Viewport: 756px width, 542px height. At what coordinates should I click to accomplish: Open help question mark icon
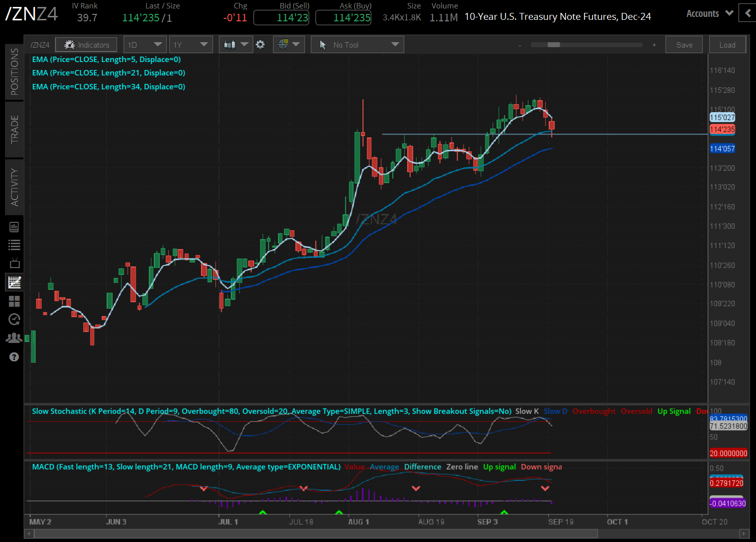14,357
